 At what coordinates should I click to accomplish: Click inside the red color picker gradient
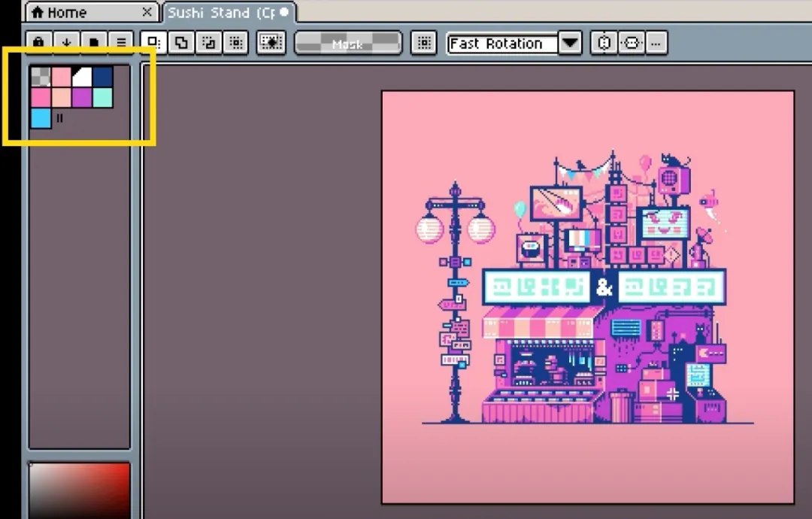coord(79,490)
